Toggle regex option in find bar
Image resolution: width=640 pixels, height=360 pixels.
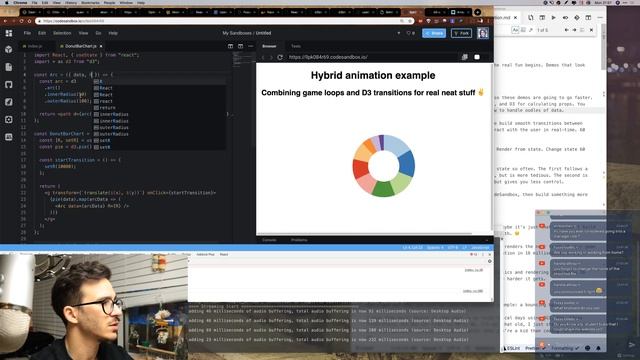coord(531,30)
